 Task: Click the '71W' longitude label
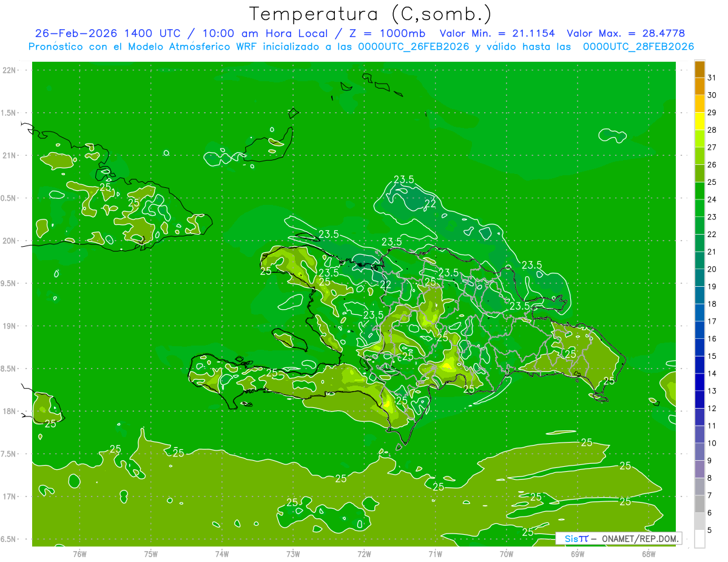point(435,554)
